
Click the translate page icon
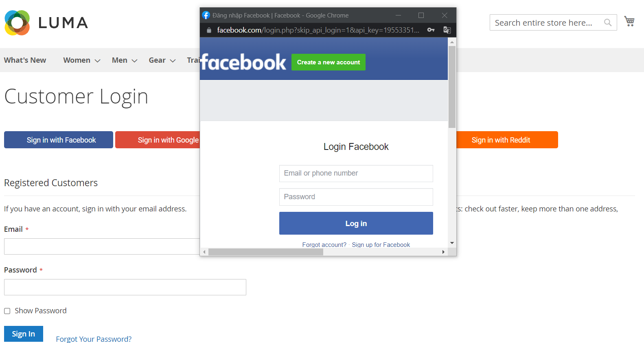click(x=447, y=30)
